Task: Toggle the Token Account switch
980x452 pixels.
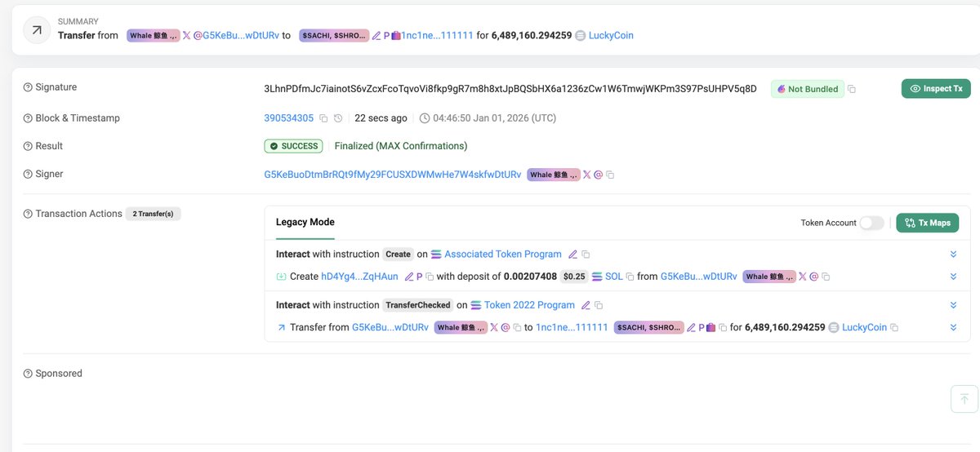Action: point(871,223)
